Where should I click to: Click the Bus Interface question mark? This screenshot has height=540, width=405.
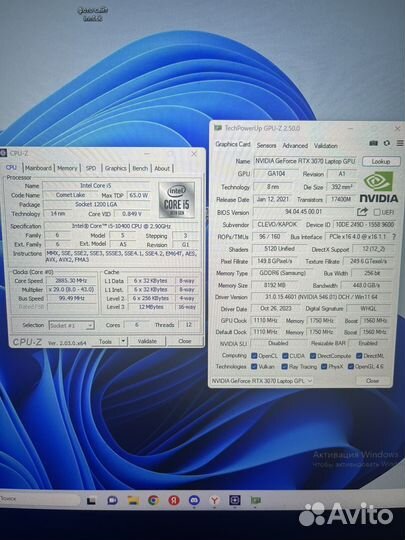click(394, 237)
